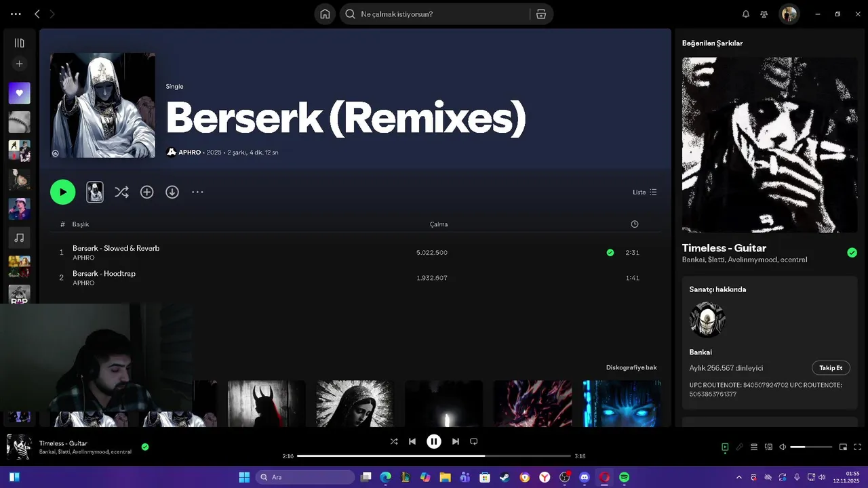Image resolution: width=868 pixels, height=488 pixels.
Task: Toggle repeat in player controls
Action: click(474, 441)
